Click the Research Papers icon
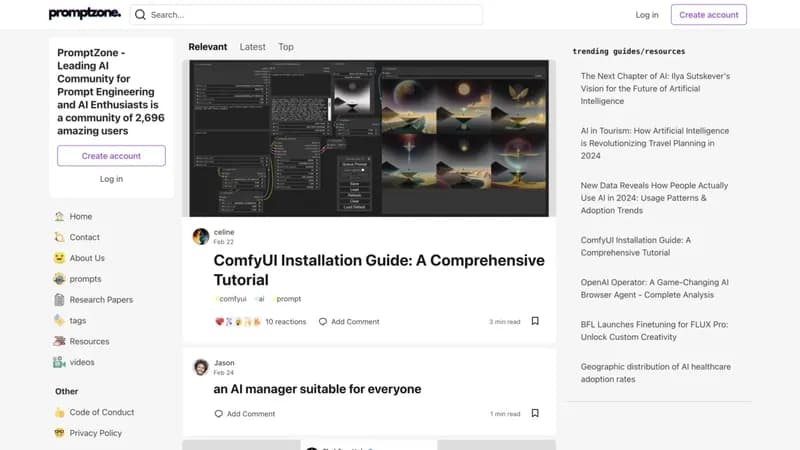The height and width of the screenshot is (450, 800). pyautogui.click(x=59, y=299)
